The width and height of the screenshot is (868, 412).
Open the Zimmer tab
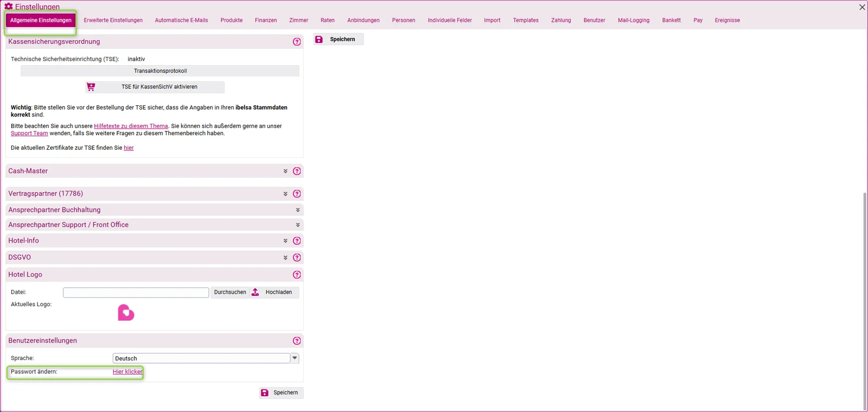tap(298, 21)
